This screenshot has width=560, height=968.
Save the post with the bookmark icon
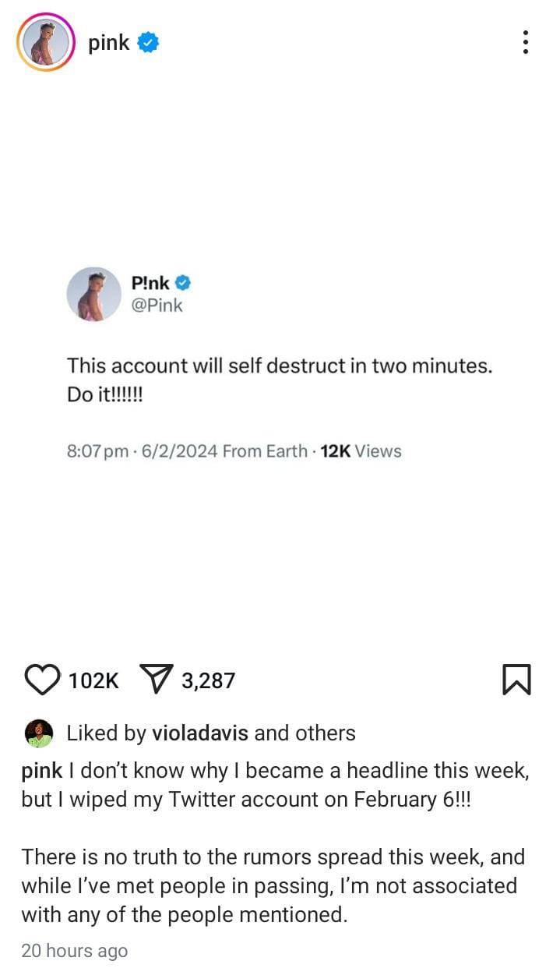click(x=517, y=680)
